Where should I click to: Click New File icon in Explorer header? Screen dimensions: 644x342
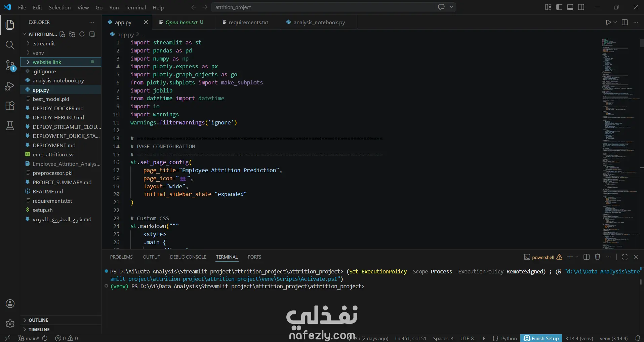click(x=62, y=34)
